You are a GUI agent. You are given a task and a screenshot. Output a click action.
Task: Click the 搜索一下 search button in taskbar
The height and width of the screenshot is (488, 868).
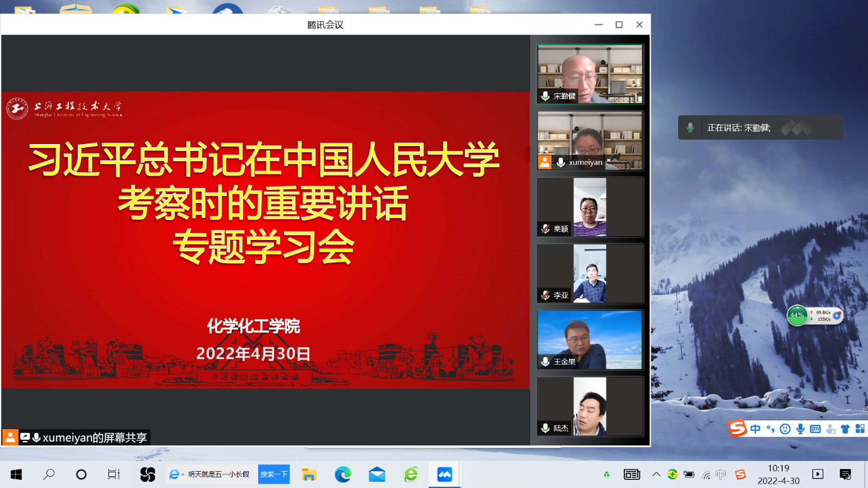pos(274,475)
